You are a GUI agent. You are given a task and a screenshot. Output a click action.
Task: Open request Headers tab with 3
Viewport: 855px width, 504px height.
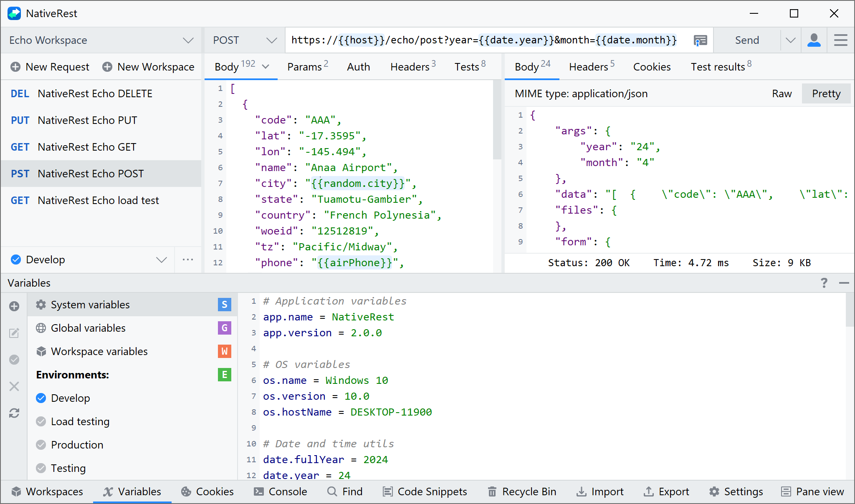point(413,67)
